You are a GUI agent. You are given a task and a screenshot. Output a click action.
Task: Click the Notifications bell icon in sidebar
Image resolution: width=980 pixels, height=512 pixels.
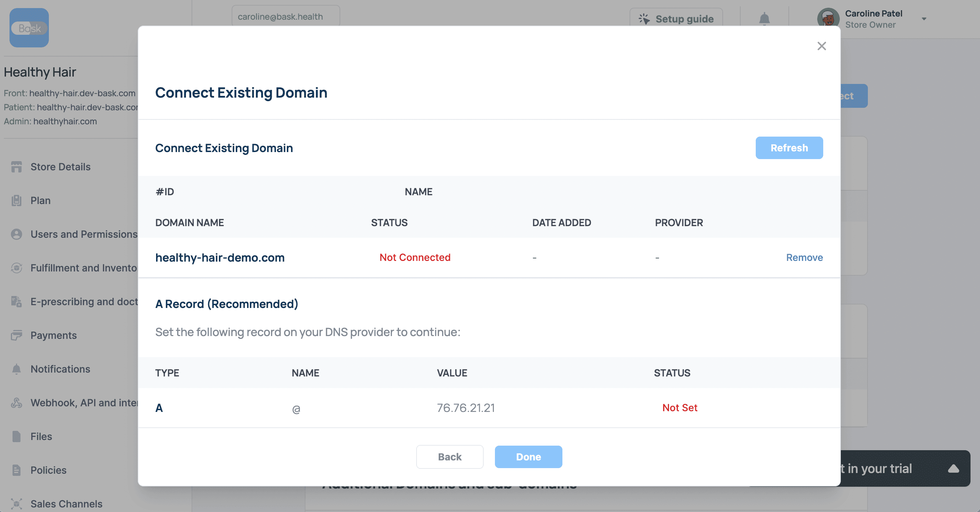pyautogui.click(x=17, y=369)
